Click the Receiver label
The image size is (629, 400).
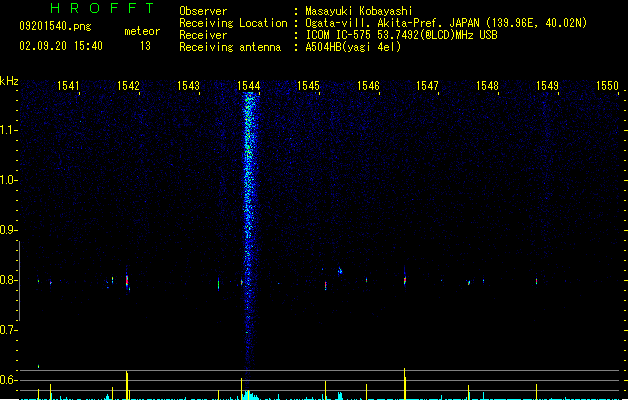(203, 35)
